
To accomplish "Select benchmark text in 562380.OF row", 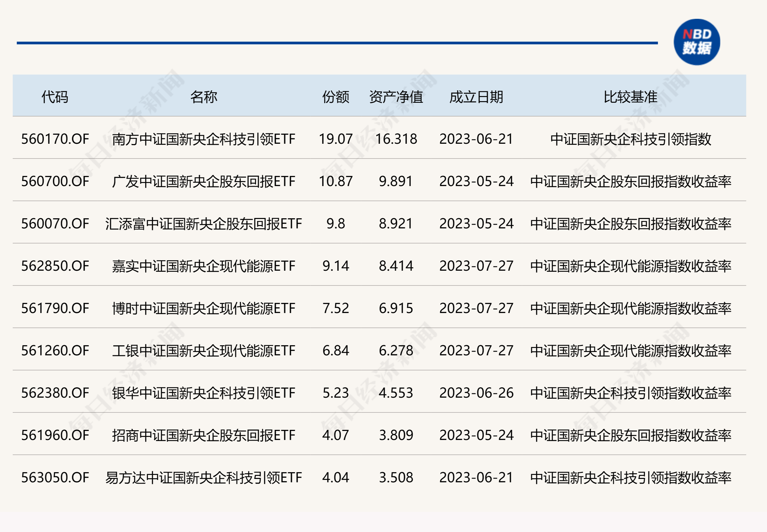I will 631,393.
